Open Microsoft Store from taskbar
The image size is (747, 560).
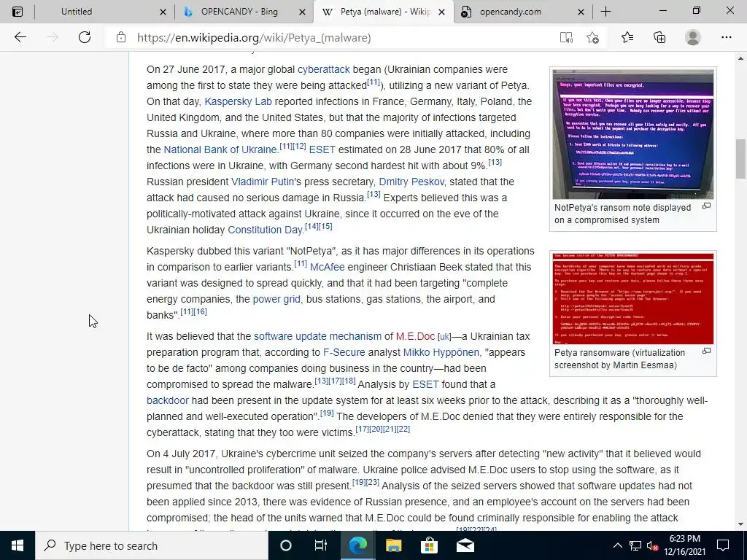429,545
